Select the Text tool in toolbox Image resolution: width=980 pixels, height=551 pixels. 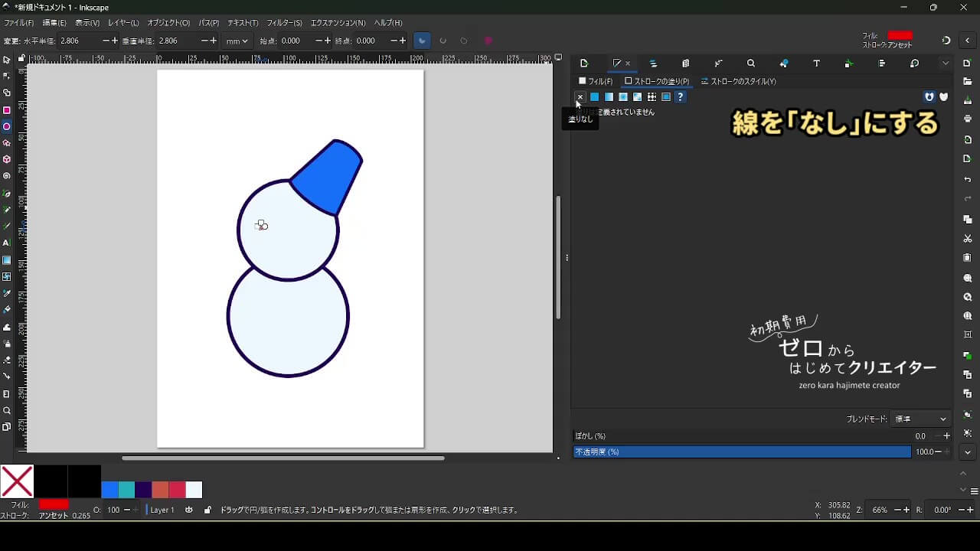pos(7,243)
